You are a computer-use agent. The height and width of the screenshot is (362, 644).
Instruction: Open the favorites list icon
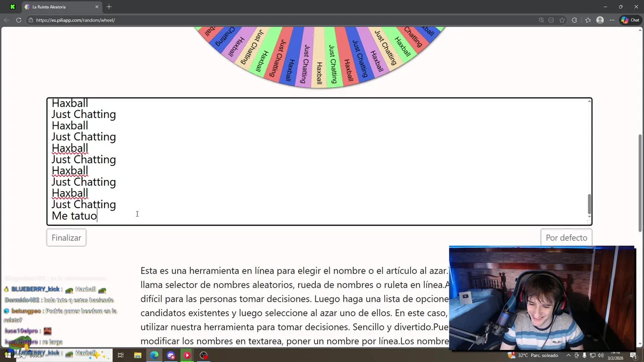588,20
